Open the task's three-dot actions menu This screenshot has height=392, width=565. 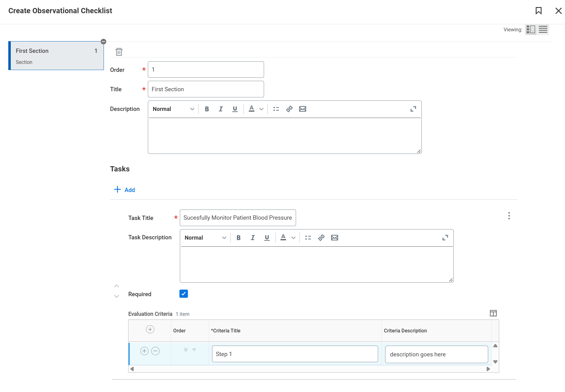509,216
